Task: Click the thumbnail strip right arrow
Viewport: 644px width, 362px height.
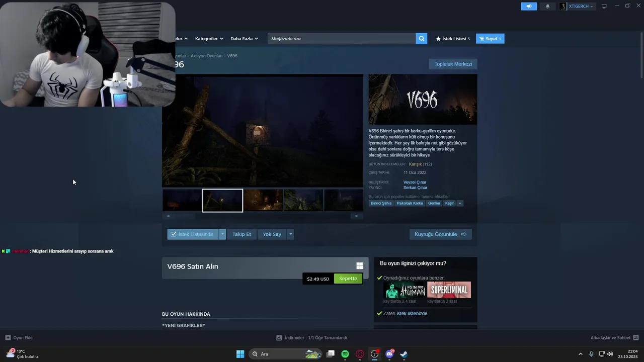Action: pyautogui.click(x=357, y=216)
